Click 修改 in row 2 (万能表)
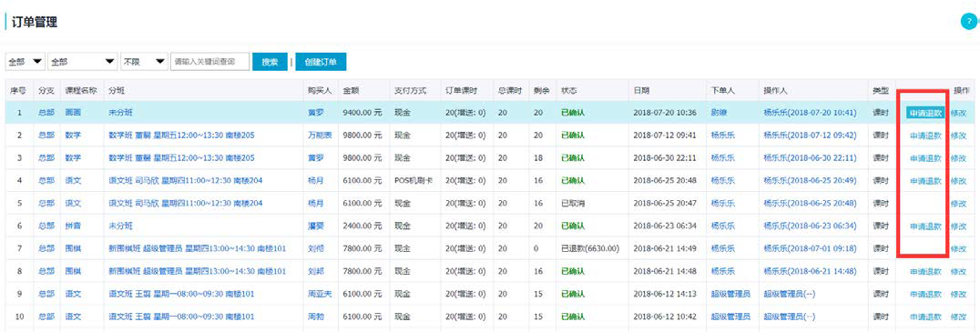Viewport: 980px width, 332px height. coord(958,136)
